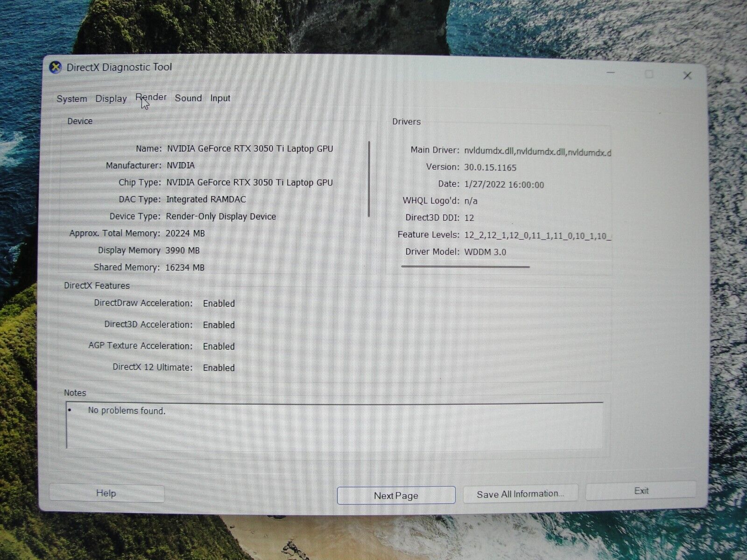This screenshot has height=560, width=747.
Task: Click DirectX 12 Ultimate Enabled status
Action: [219, 368]
